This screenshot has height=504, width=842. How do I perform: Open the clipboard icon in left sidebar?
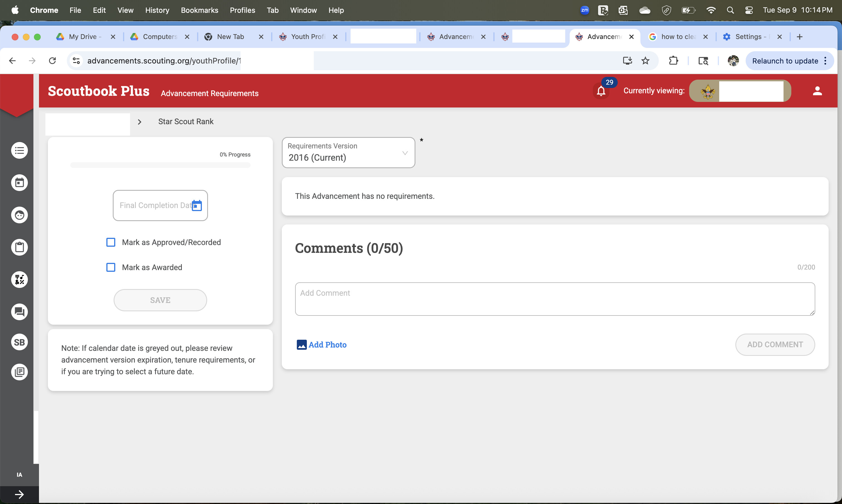19,247
